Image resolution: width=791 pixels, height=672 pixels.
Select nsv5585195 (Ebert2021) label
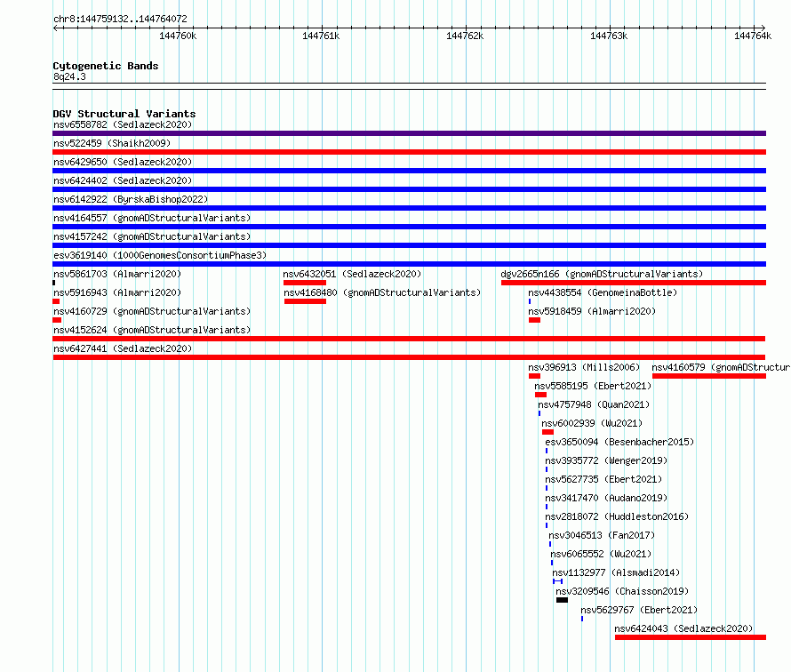point(594,386)
